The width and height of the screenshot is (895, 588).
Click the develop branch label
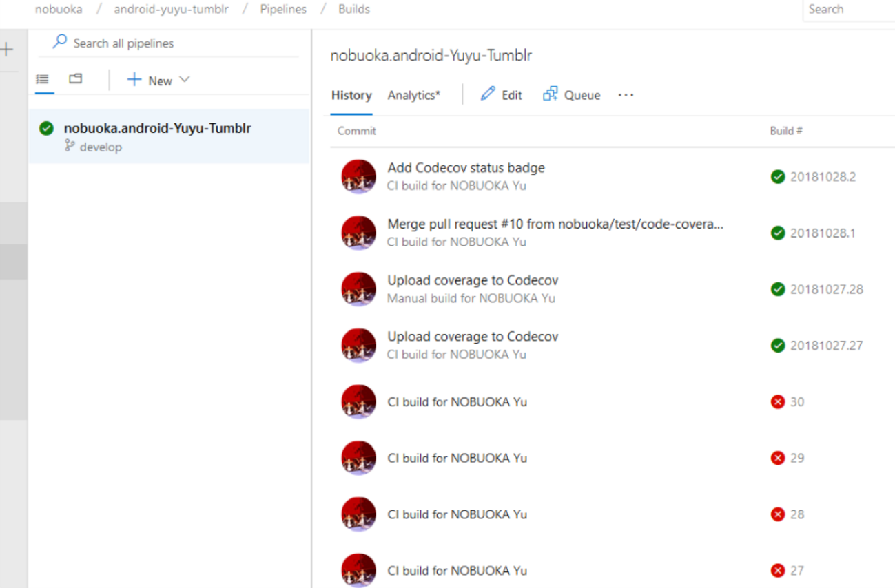[101, 147]
